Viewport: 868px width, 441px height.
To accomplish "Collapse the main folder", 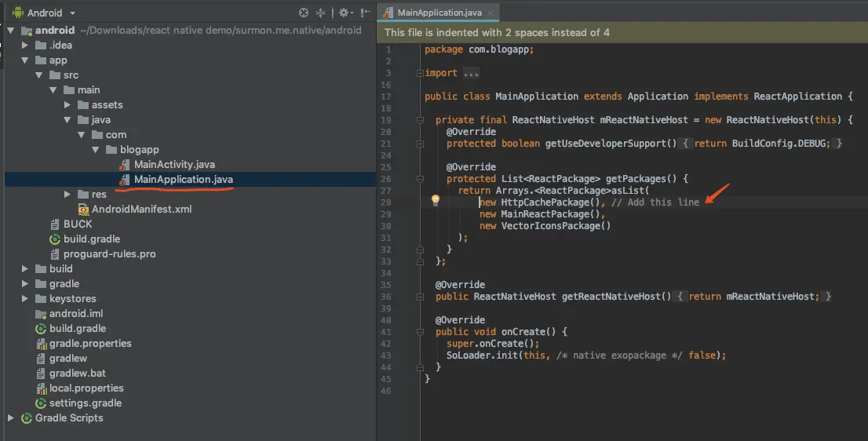I will click(x=53, y=90).
